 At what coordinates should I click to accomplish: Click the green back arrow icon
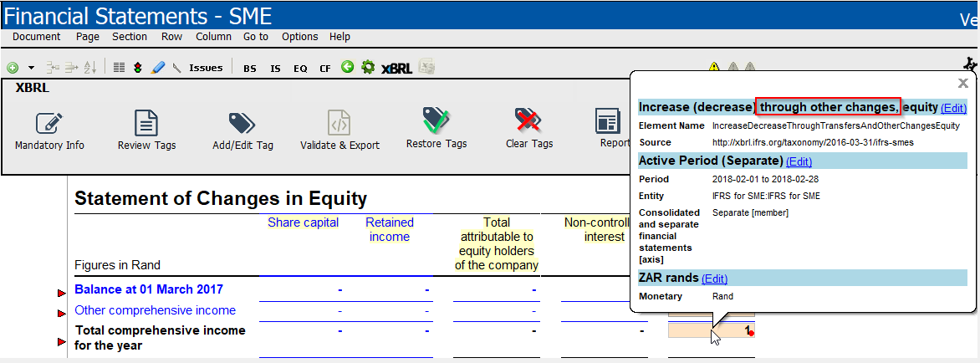coord(348,67)
